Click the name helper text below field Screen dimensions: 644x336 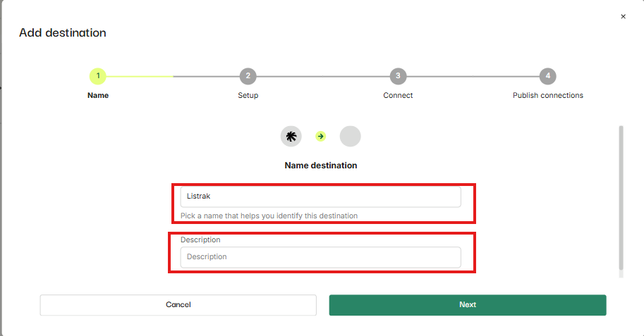coord(269,216)
